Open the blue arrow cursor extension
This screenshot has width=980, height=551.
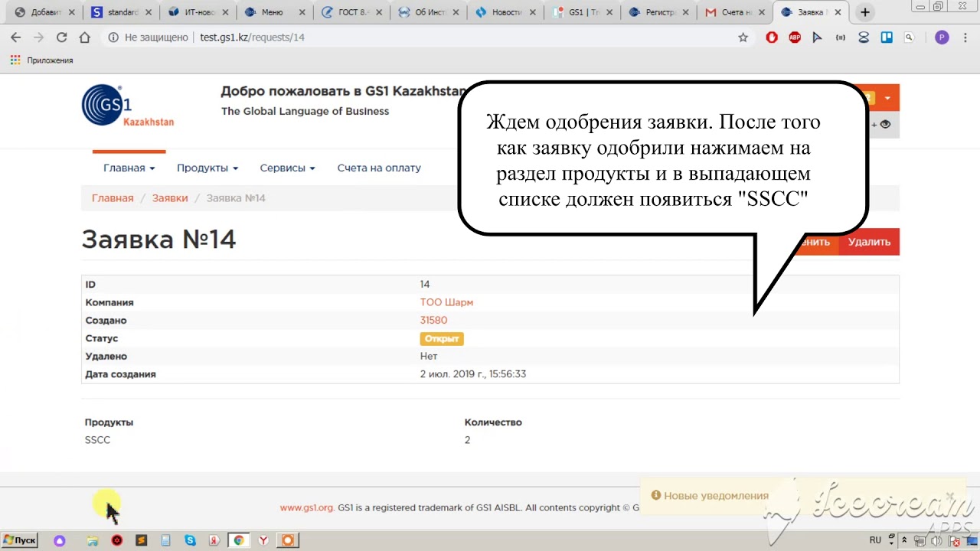[x=818, y=37]
